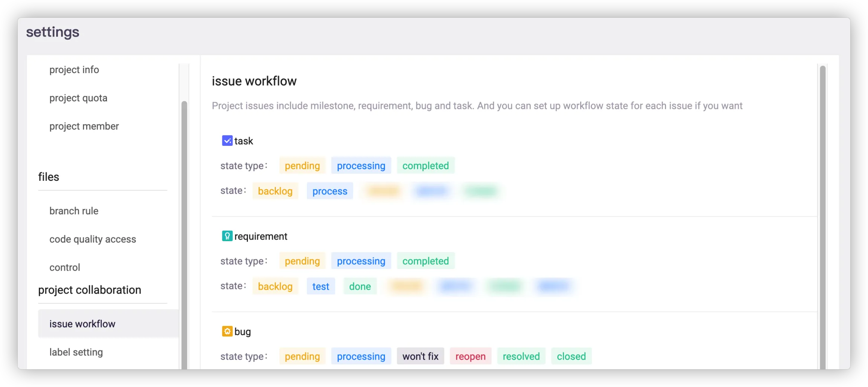This screenshot has height=387, width=868.
Task: Select requirement's done state tag
Action: 360,286
